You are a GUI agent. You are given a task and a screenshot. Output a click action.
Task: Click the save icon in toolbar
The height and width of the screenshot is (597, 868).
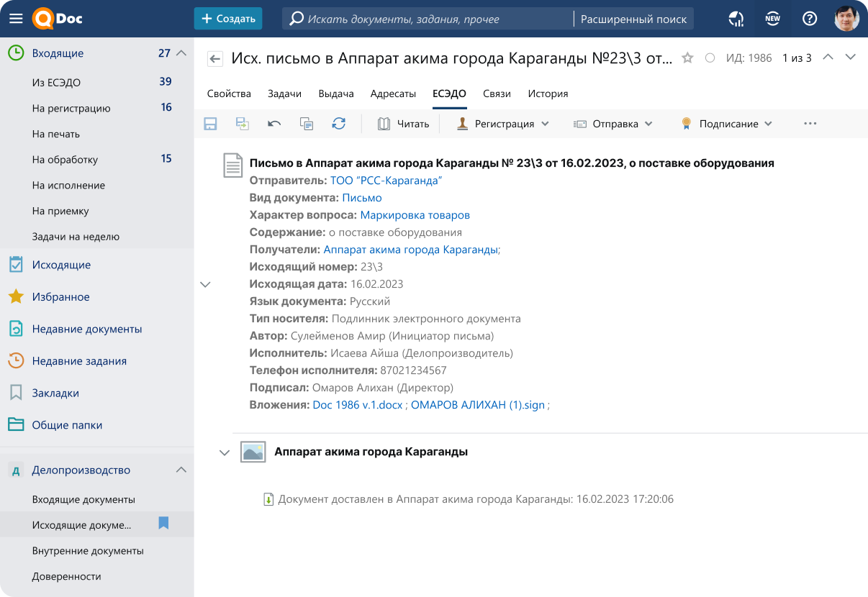pos(210,124)
